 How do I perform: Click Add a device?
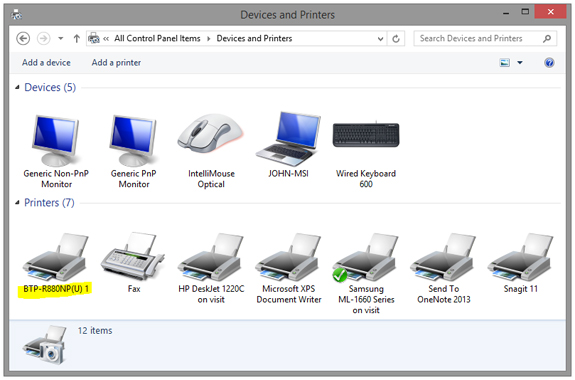click(x=46, y=63)
